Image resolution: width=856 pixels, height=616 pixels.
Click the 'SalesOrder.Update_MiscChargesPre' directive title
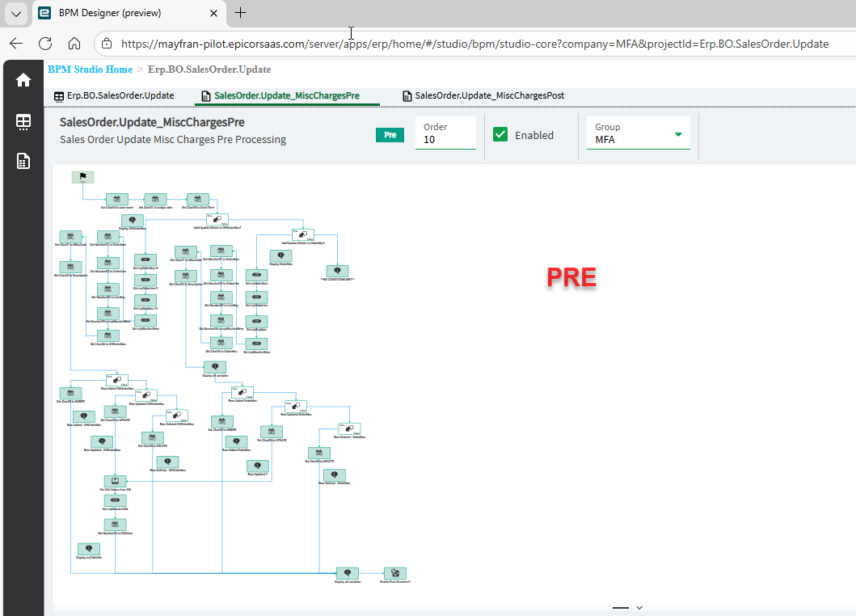[x=152, y=122]
